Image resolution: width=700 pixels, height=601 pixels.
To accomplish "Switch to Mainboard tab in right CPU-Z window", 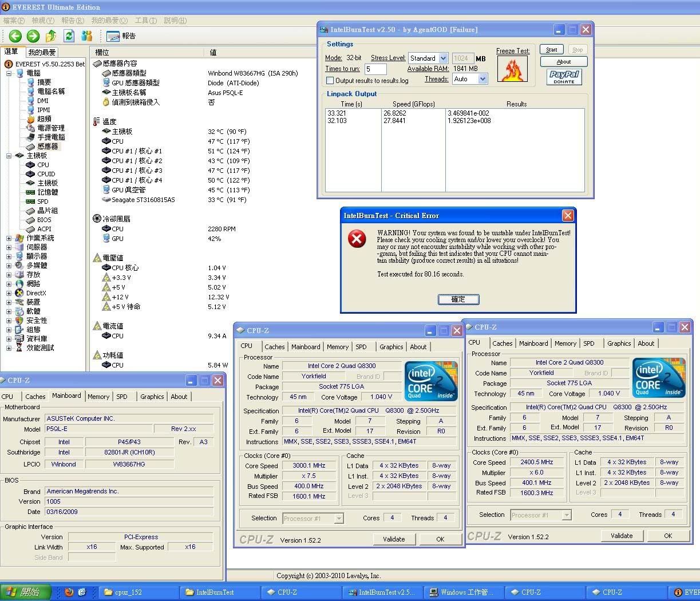I will (x=533, y=343).
